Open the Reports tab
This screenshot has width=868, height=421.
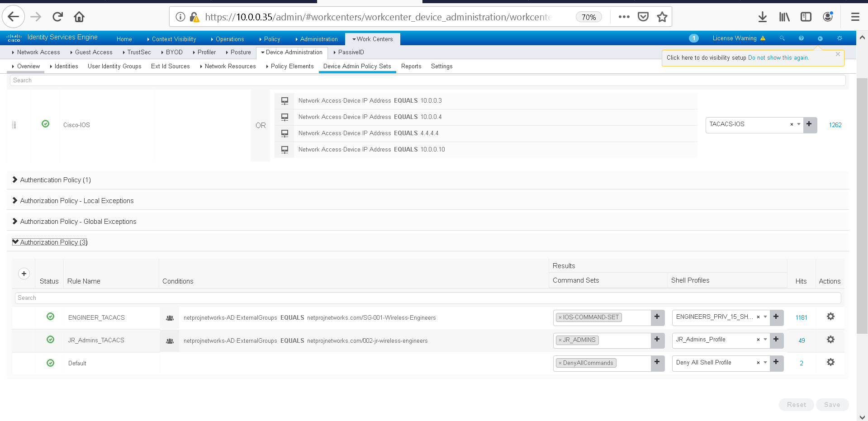tap(411, 66)
